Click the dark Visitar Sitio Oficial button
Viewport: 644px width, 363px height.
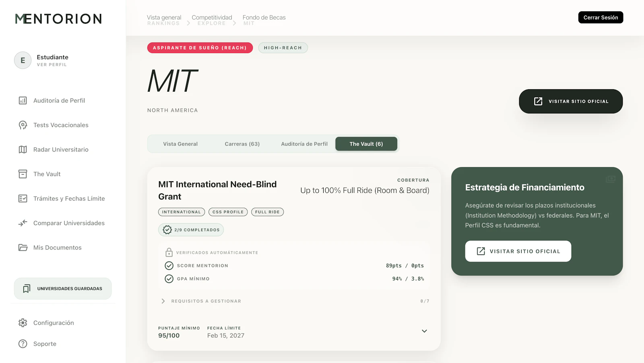tap(571, 101)
